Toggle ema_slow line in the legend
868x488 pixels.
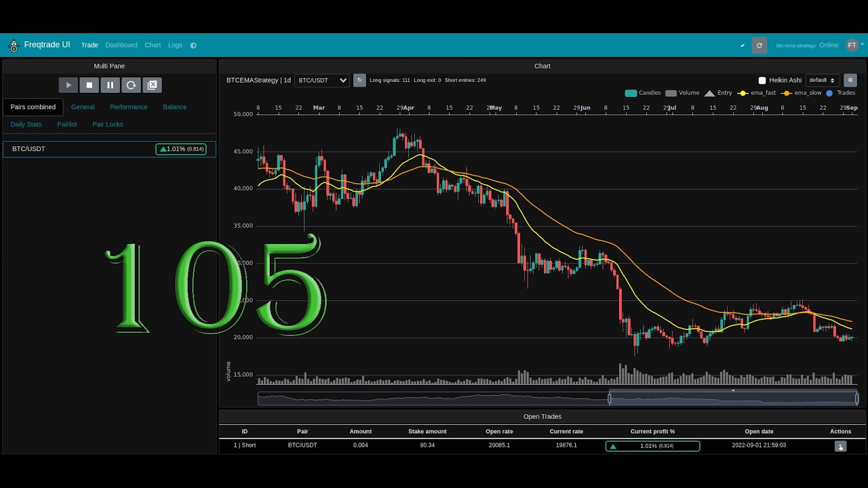point(802,93)
